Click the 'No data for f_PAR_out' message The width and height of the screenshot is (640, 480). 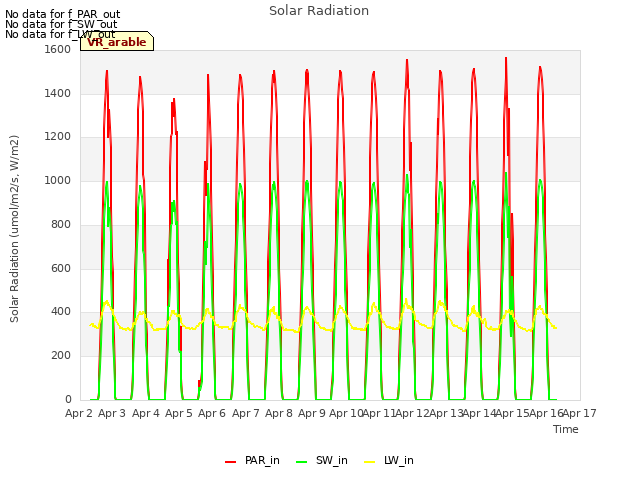click(62, 14)
